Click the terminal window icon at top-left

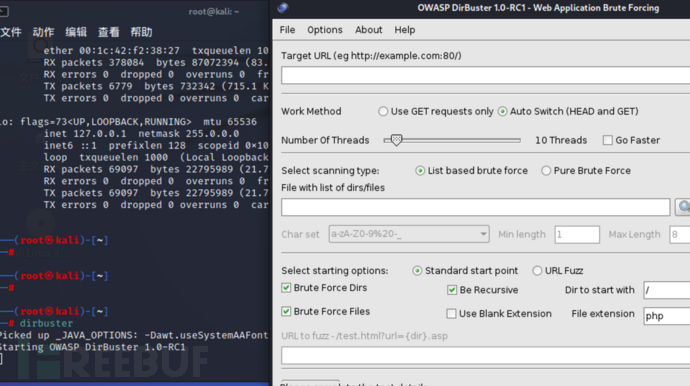(4, 11)
